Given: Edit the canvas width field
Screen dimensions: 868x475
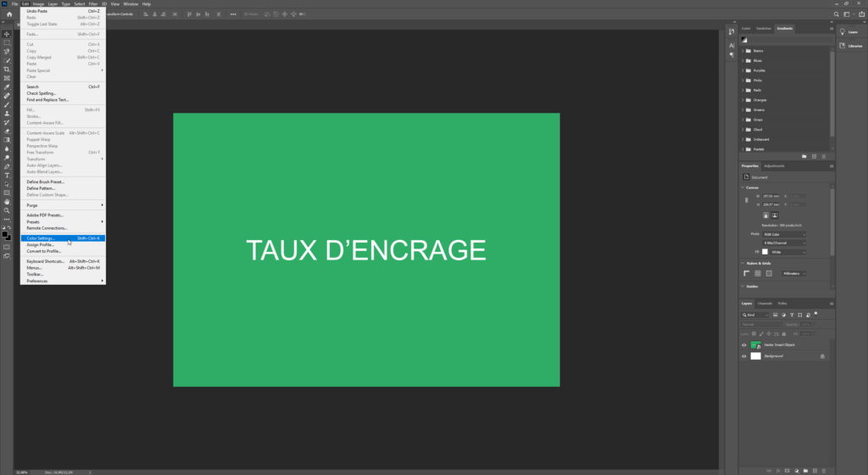Looking at the screenshot, I should click(771, 196).
